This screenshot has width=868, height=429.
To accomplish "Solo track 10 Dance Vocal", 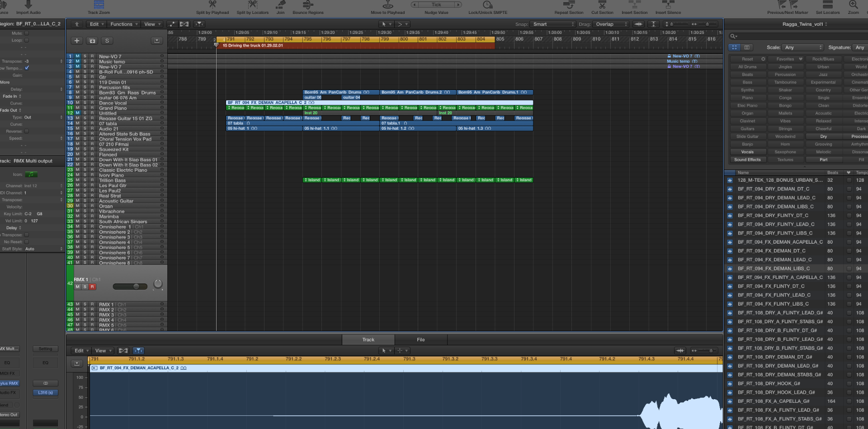I will [85, 103].
